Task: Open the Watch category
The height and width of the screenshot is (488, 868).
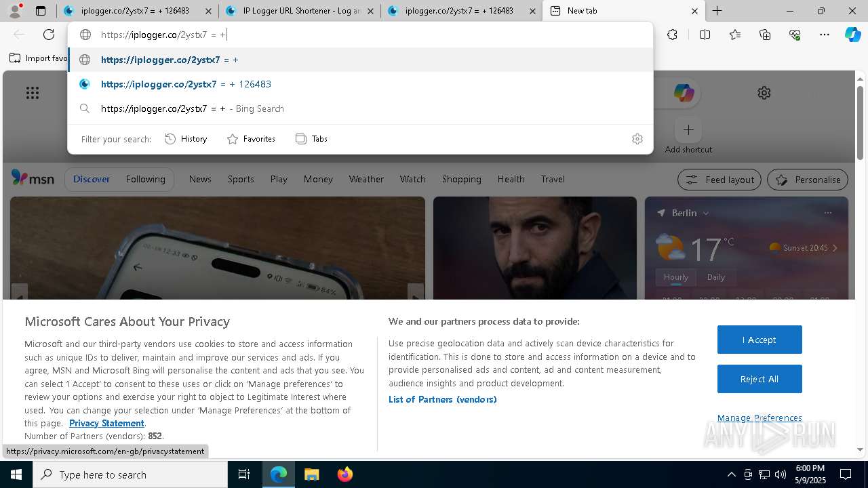Action: (413, 179)
